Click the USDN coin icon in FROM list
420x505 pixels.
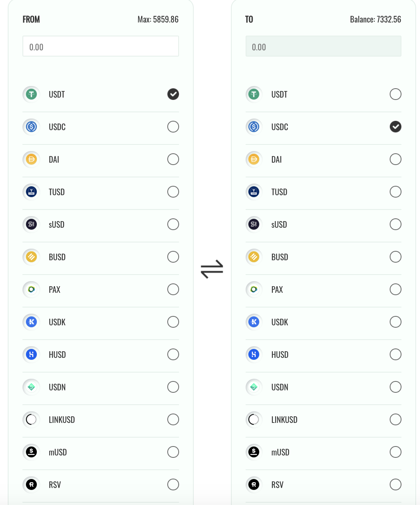tap(31, 387)
